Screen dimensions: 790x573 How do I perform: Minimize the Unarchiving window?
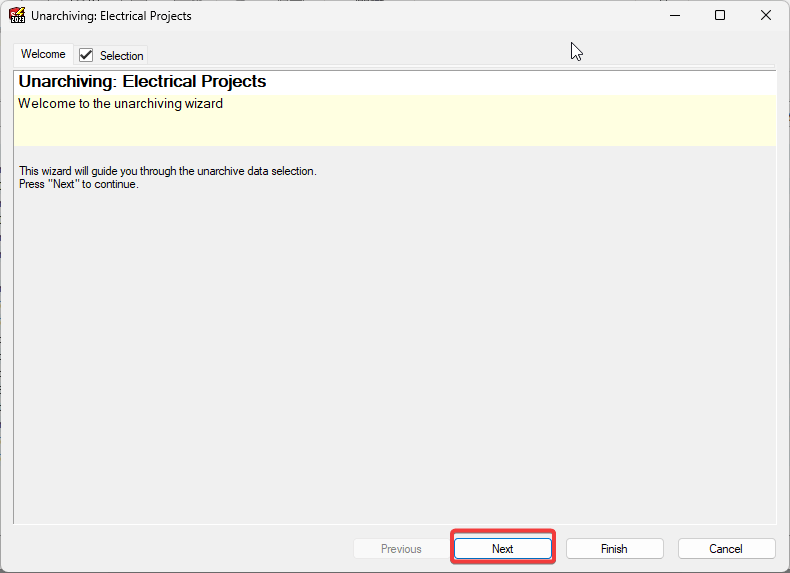675,15
